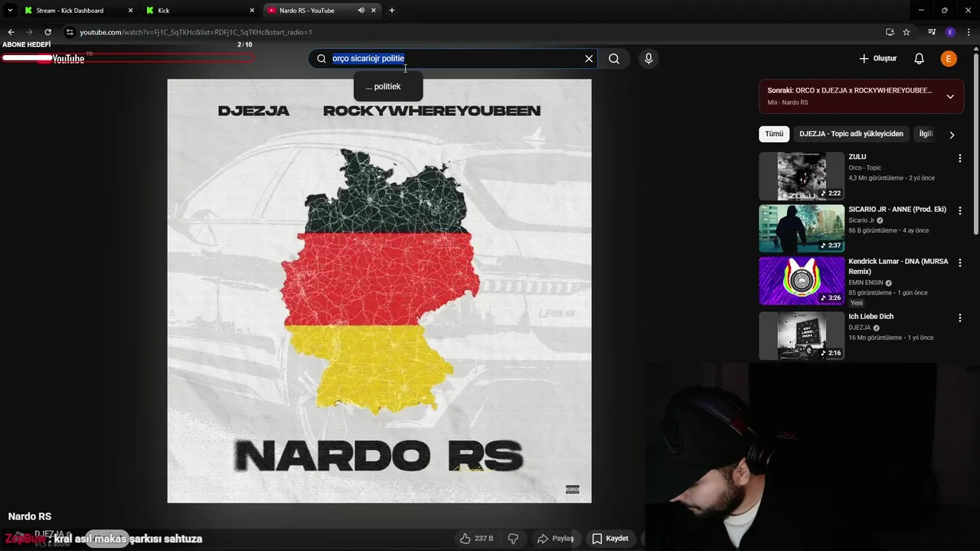Select the DJEZJA - Topic adlı yükleyiciden chip
The image size is (980, 551).
click(851, 134)
